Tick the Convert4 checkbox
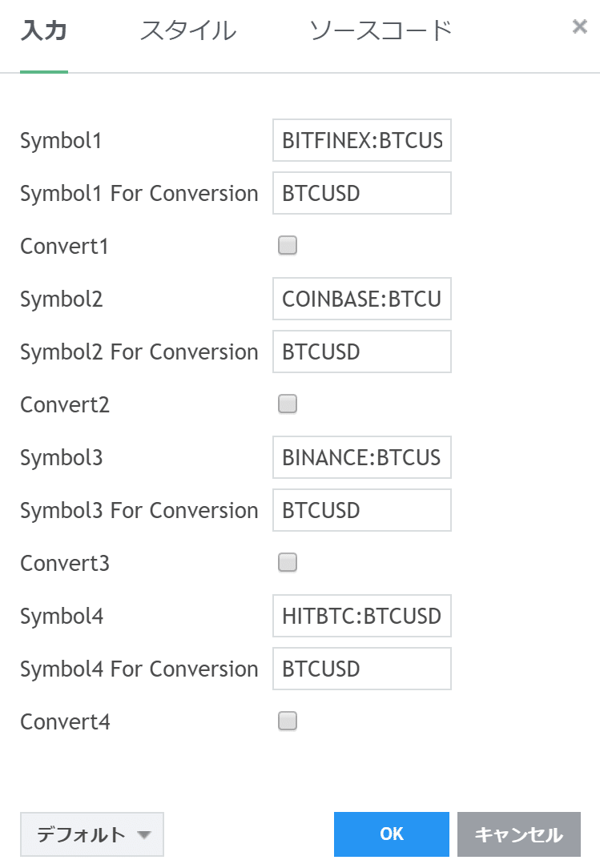The width and height of the screenshot is (600, 868). pyautogui.click(x=288, y=721)
